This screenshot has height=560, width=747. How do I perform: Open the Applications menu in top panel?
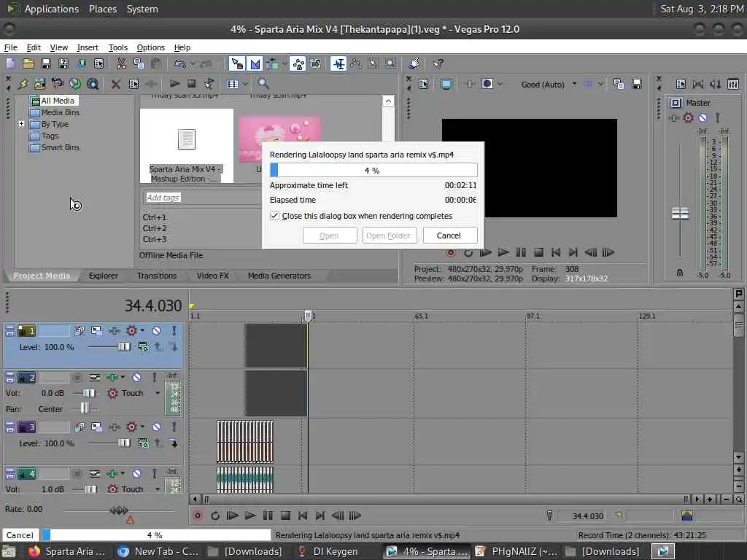(x=52, y=9)
